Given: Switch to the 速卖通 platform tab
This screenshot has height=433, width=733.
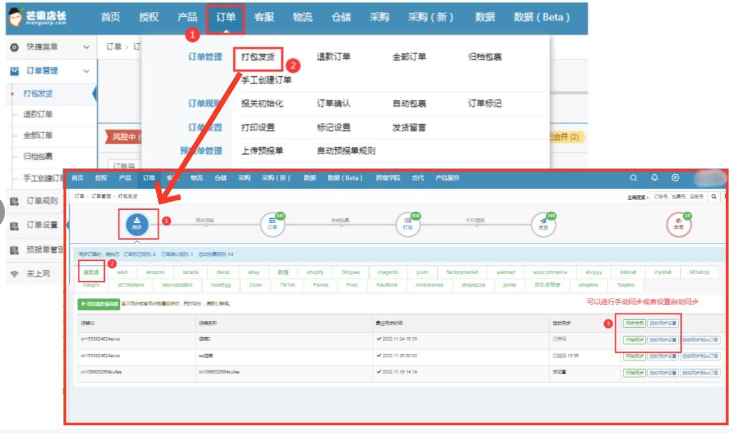Looking at the screenshot, I should (90, 270).
